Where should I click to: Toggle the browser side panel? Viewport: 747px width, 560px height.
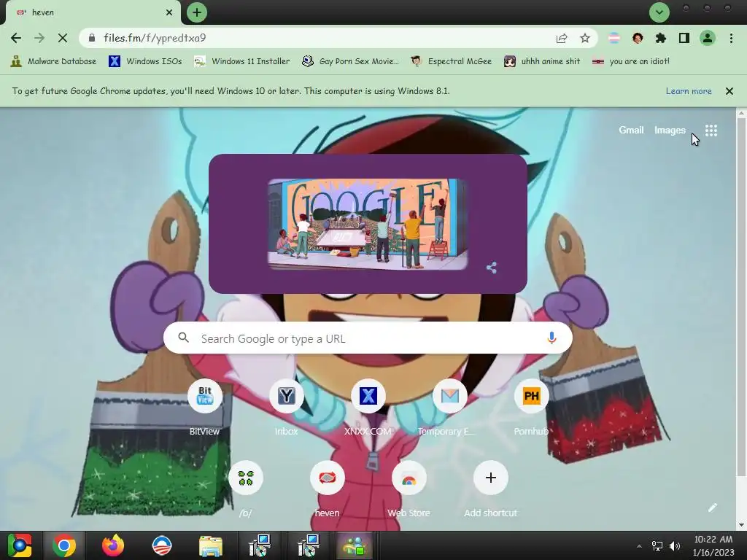[684, 38]
